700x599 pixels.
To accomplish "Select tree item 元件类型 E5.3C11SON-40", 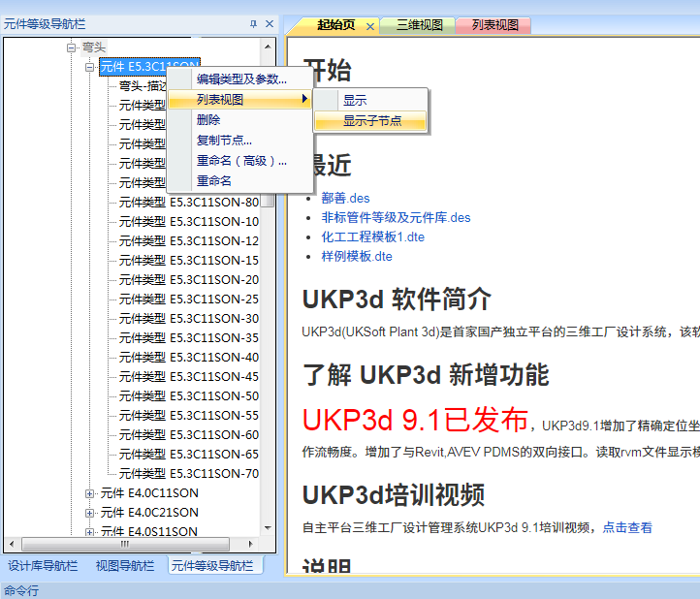I will 189,358.
